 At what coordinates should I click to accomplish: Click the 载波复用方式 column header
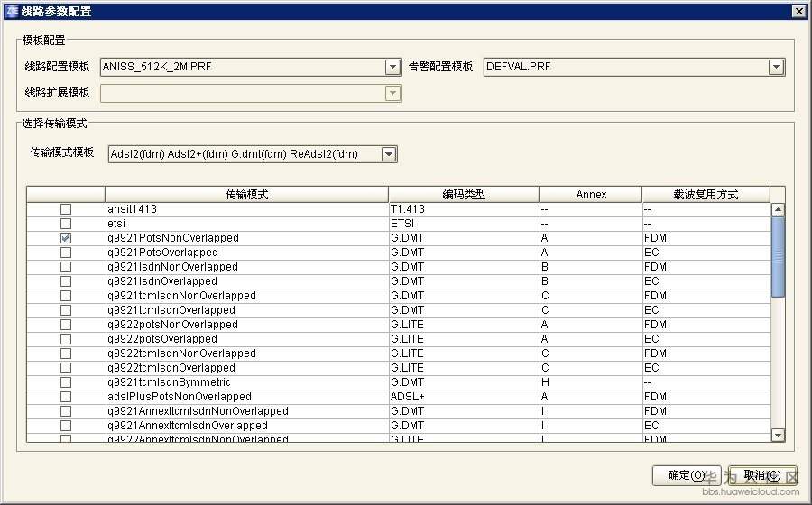pos(706,195)
